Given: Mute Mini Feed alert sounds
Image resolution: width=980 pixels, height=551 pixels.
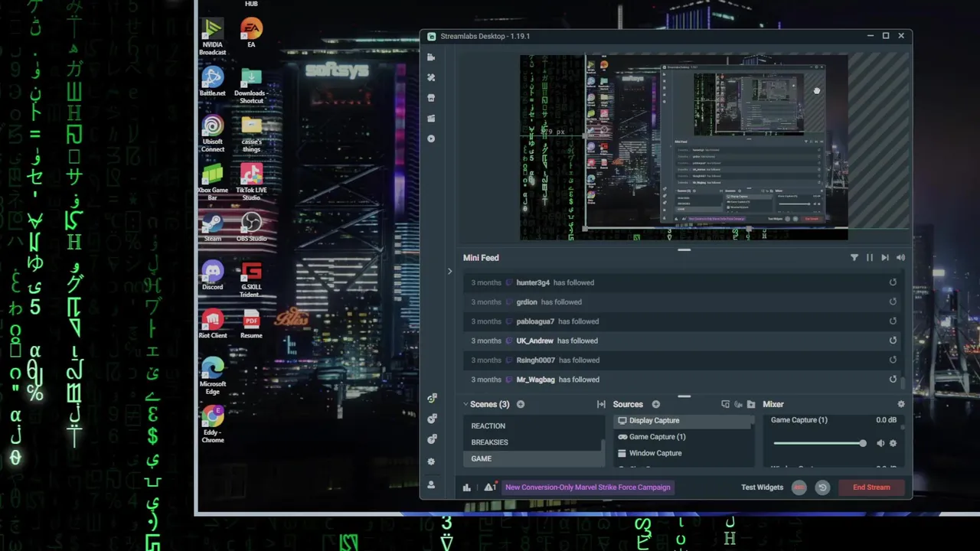Looking at the screenshot, I should tap(900, 258).
